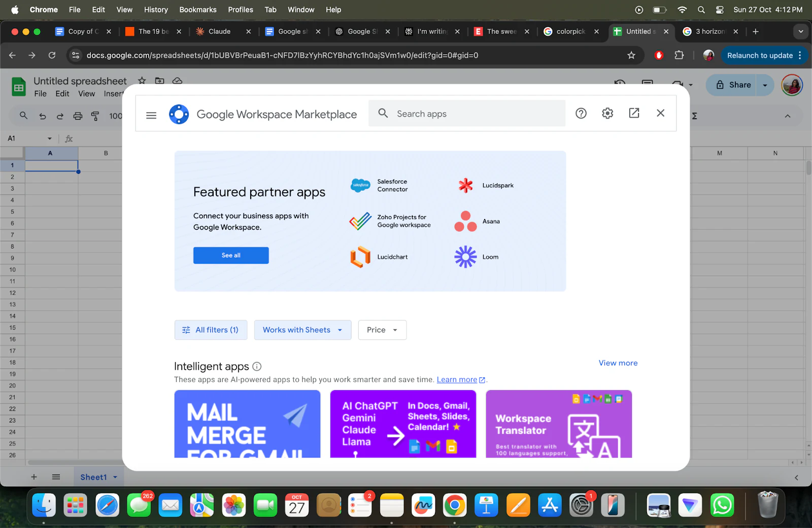Switch to the Claude browser tab
This screenshot has height=528, width=812.
(x=219, y=31)
